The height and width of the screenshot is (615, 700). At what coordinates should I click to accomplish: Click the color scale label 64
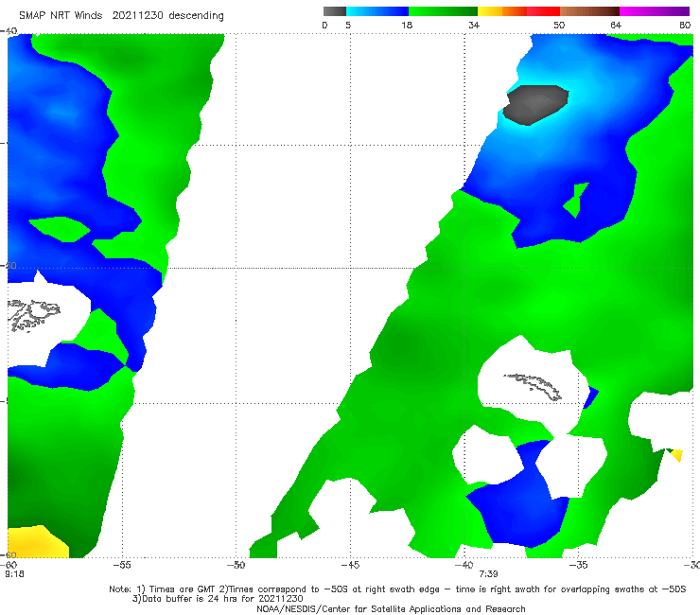(616, 25)
